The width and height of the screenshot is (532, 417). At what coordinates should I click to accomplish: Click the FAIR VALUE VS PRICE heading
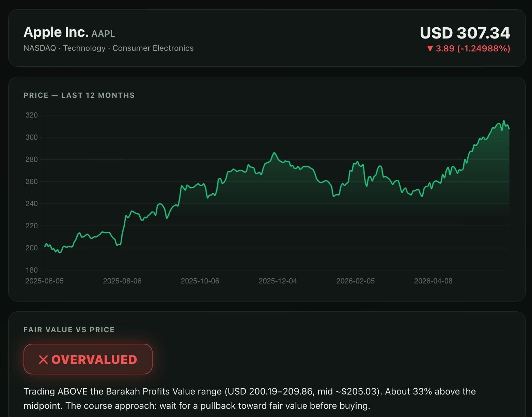[69, 330]
